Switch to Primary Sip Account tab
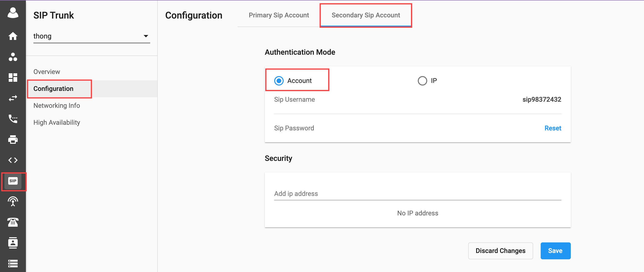The image size is (644, 272). click(x=279, y=15)
